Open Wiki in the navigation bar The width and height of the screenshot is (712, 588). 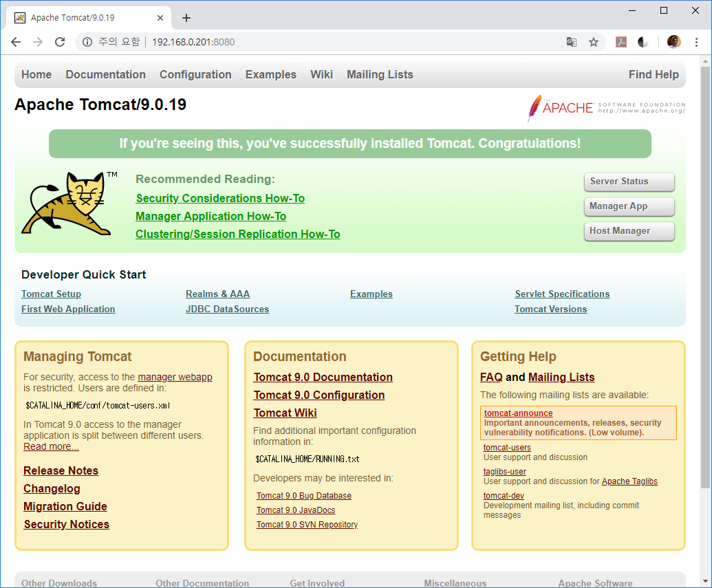coord(322,74)
